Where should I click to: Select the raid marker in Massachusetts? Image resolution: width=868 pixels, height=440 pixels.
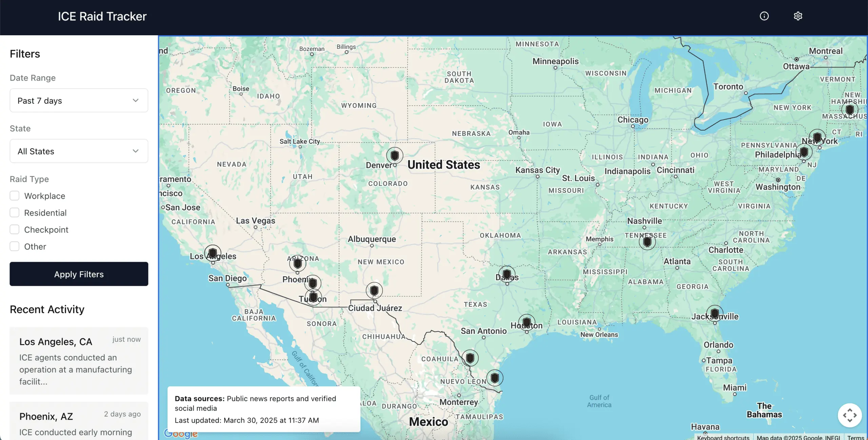pyautogui.click(x=850, y=110)
